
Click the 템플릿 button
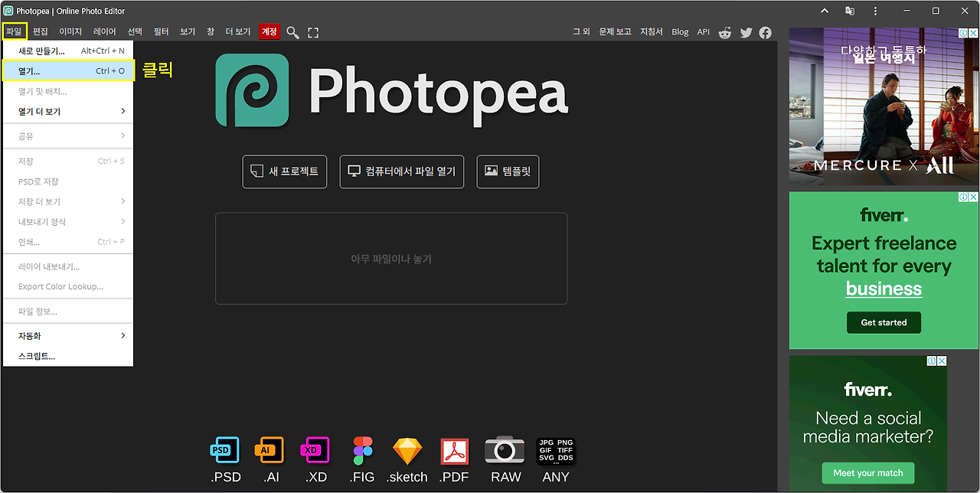508,171
